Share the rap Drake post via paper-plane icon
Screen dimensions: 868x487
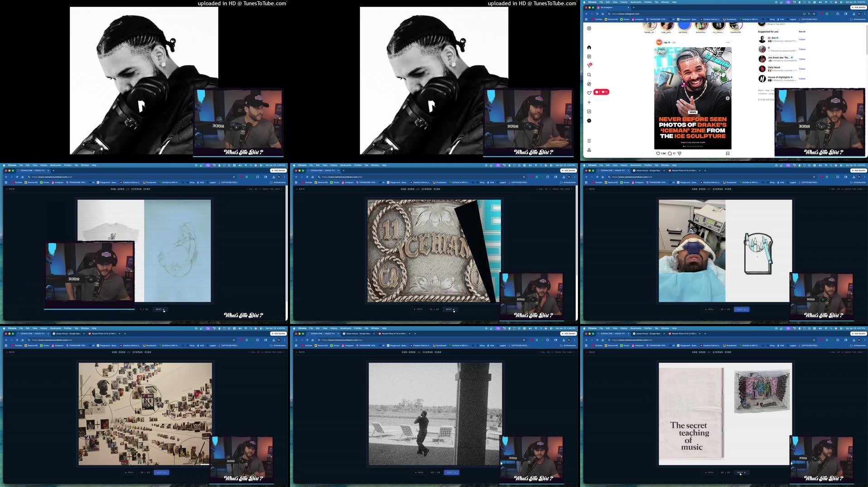point(679,154)
